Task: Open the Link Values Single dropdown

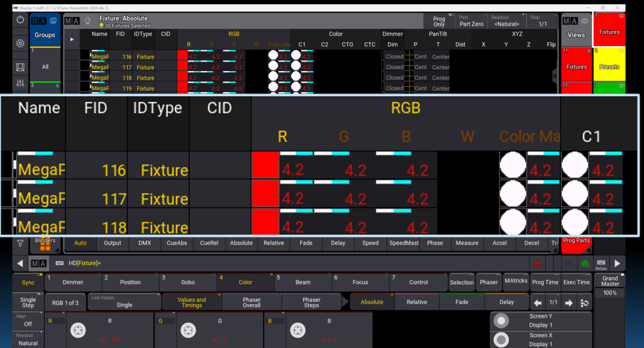Action: coord(125,302)
